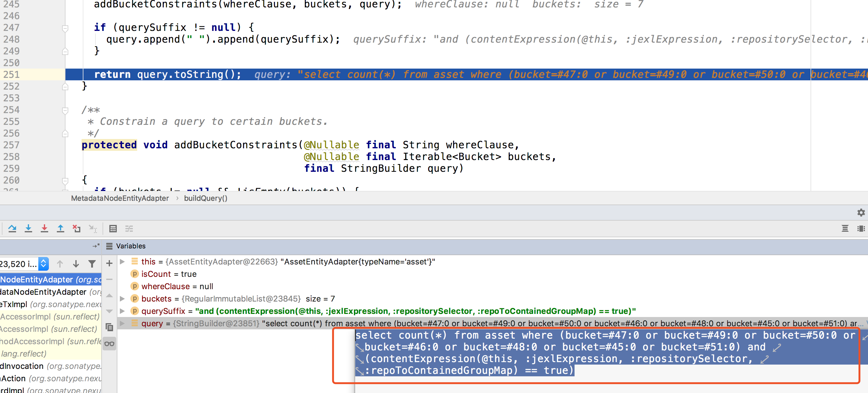The width and height of the screenshot is (868, 393).
Task: Add a new watch with plus icon
Action: pos(109,263)
